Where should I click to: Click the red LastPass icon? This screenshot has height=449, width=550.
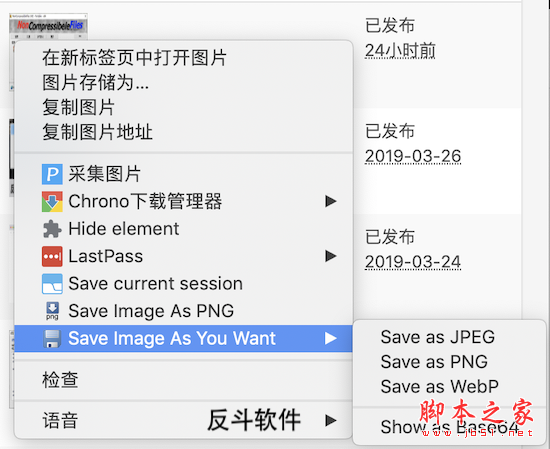point(52,256)
